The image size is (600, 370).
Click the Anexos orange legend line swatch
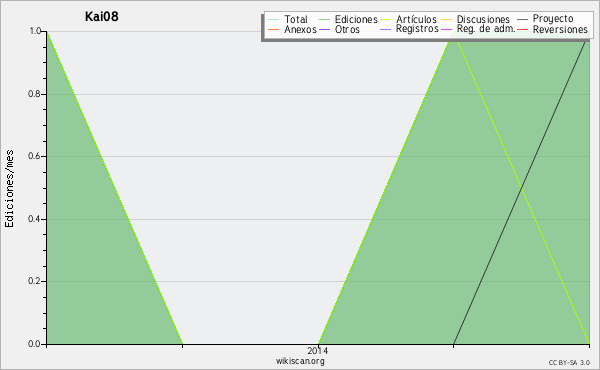click(274, 29)
